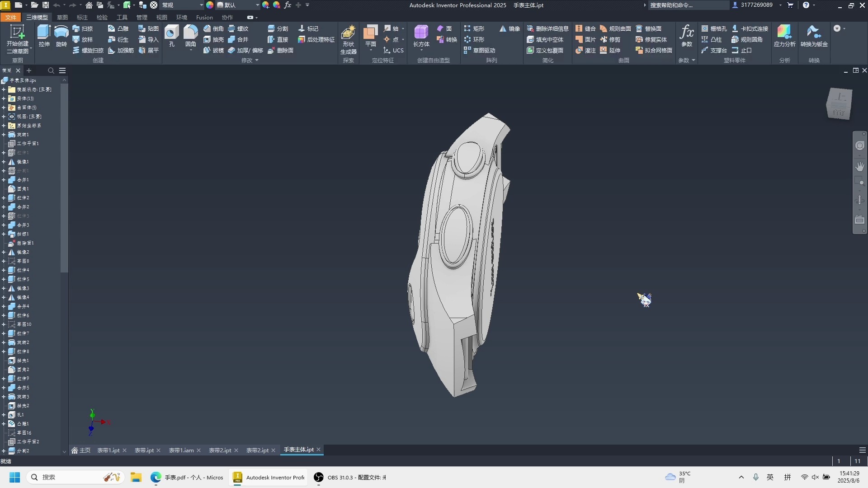Image resolution: width=868 pixels, height=488 pixels.
Task: Open the 检验 ribbon tab
Action: pyautogui.click(x=102, y=17)
